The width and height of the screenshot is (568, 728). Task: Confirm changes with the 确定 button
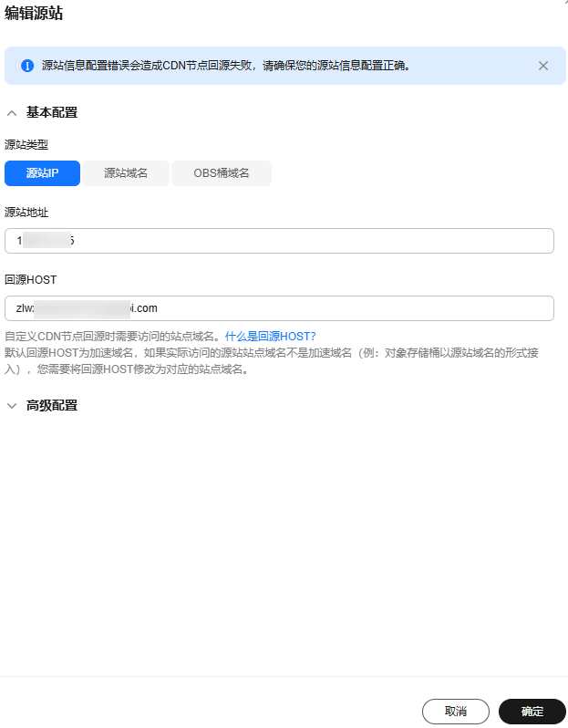point(532,712)
